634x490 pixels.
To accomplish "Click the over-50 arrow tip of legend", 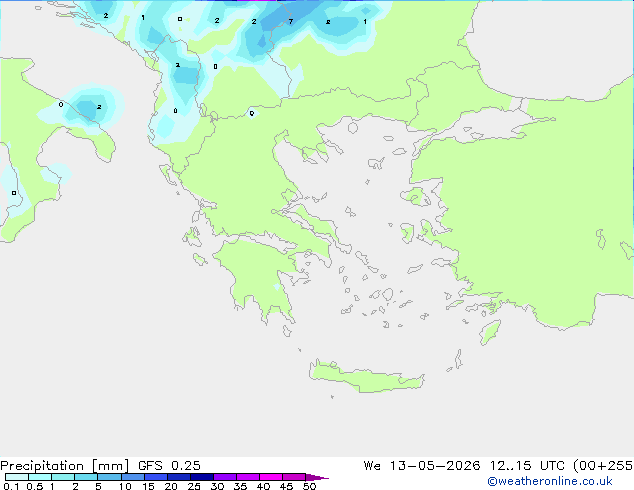I will point(317,478).
